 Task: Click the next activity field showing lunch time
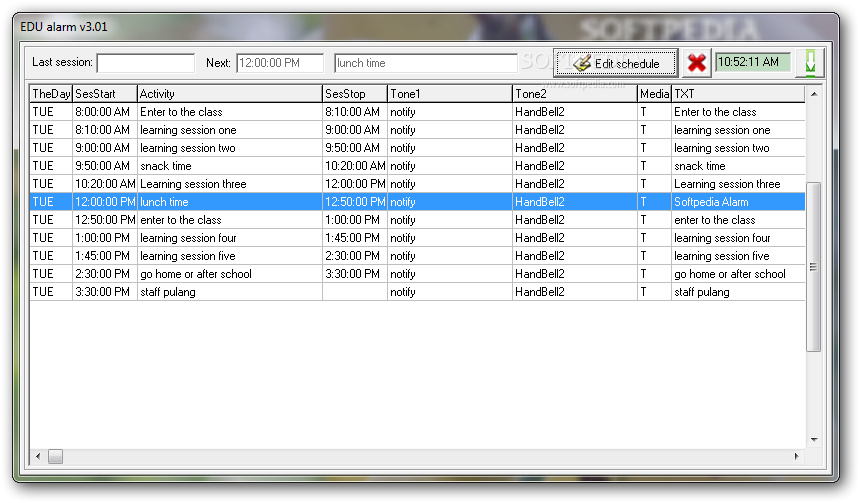[x=426, y=63]
